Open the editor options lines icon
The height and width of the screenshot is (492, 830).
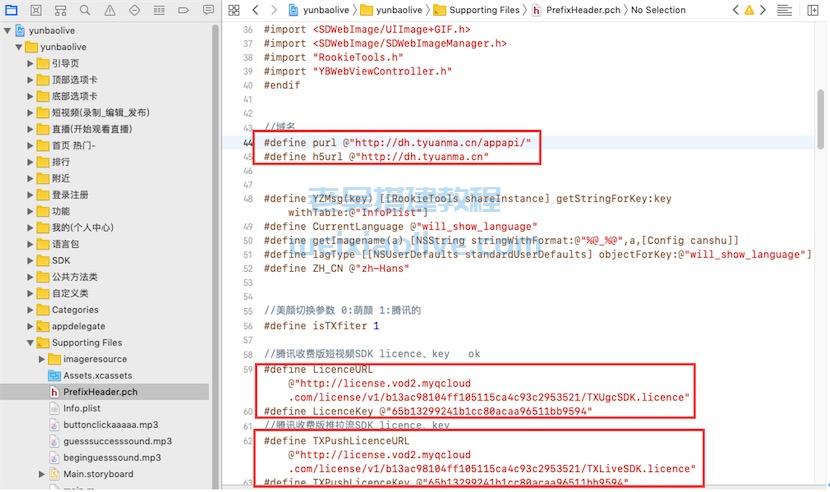(x=784, y=10)
